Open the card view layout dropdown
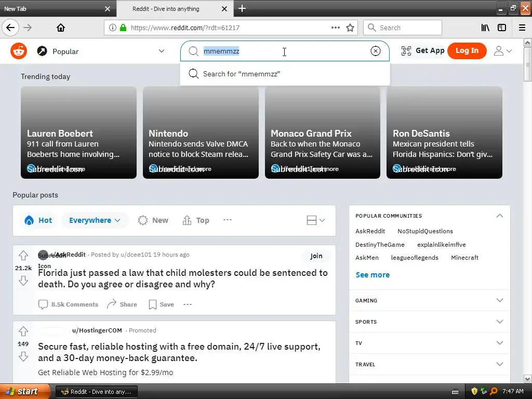 coord(315,220)
